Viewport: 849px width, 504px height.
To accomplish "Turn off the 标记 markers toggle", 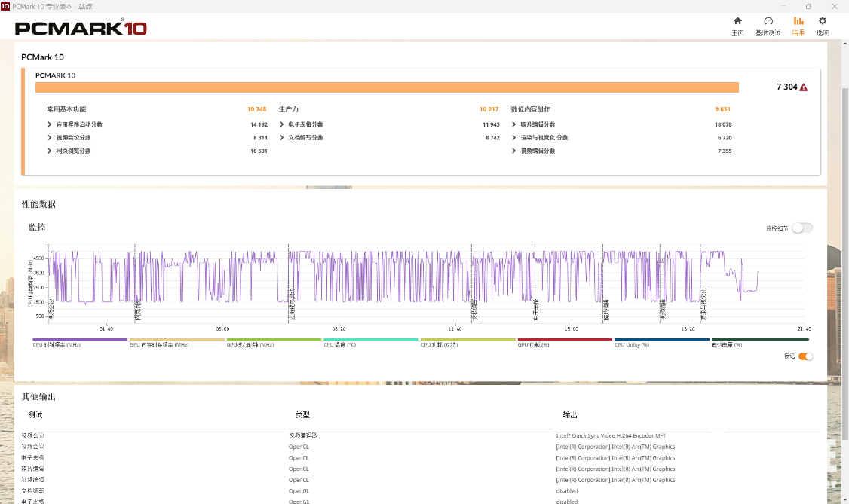I will point(805,356).
